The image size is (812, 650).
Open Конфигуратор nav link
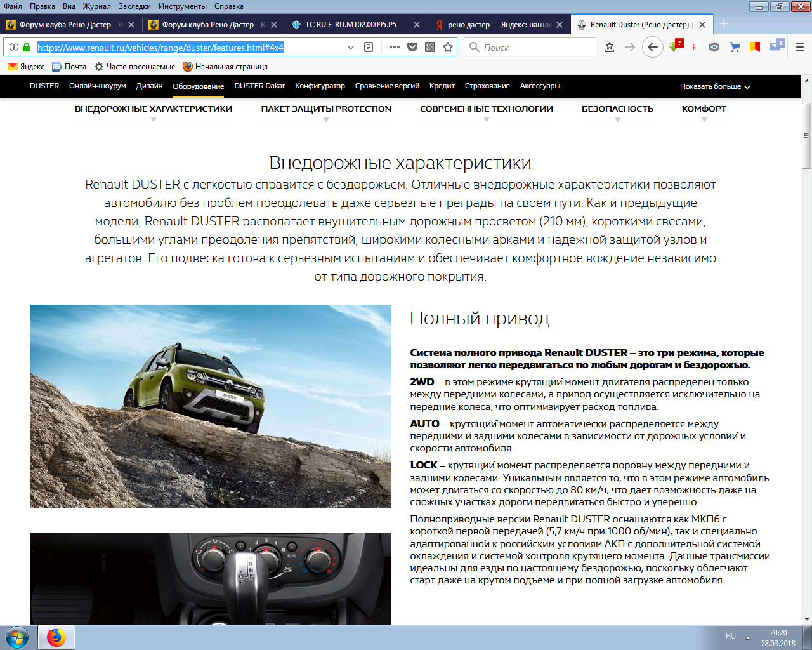click(x=320, y=86)
